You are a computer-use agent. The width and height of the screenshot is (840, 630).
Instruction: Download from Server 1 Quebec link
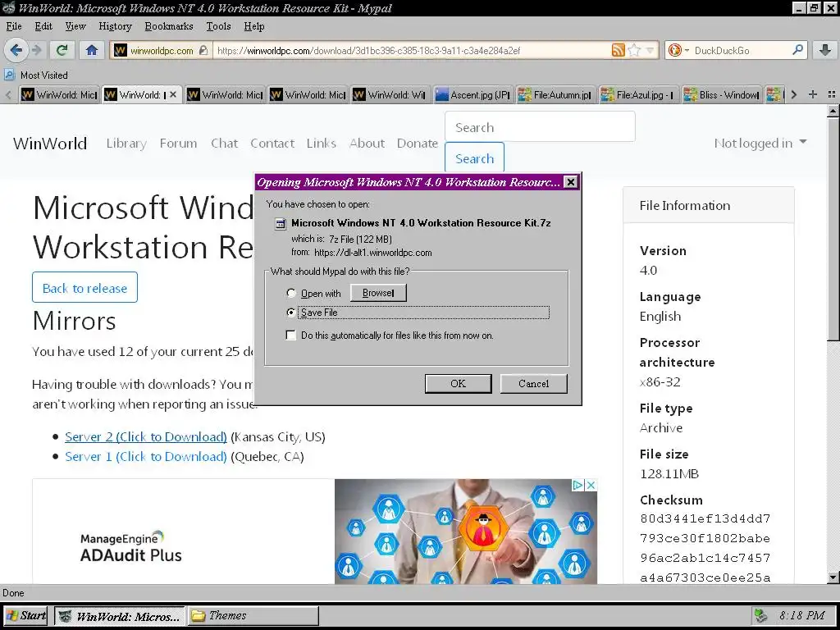coord(146,456)
